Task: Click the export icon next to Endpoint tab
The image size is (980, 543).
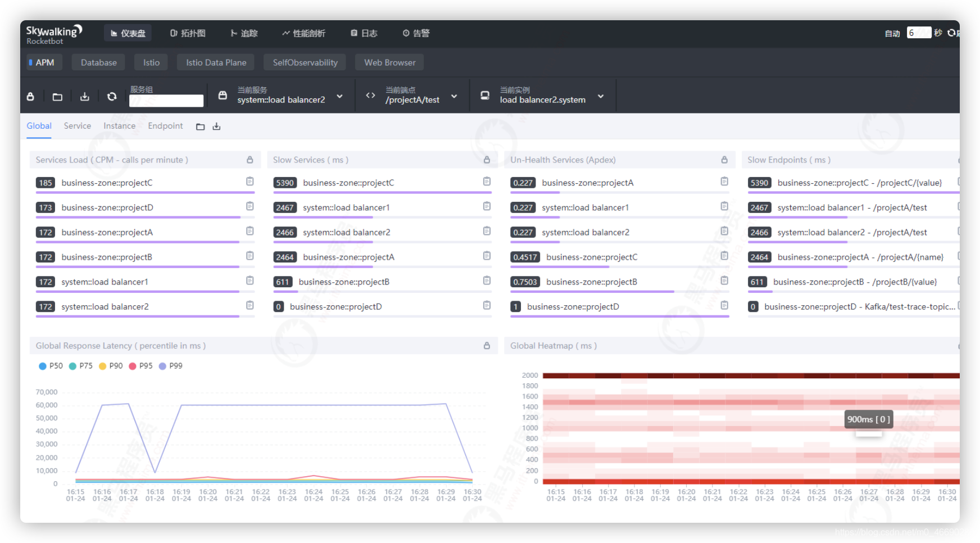Action: tap(216, 126)
